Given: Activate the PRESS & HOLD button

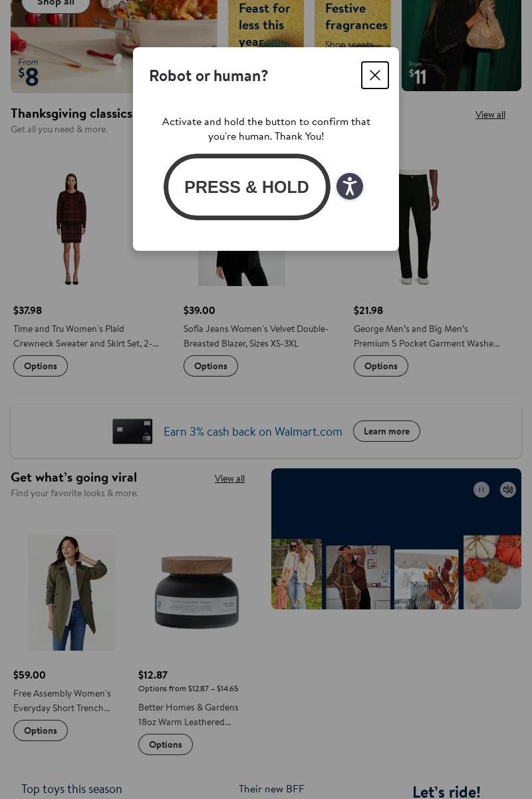Looking at the screenshot, I should point(247,187).
